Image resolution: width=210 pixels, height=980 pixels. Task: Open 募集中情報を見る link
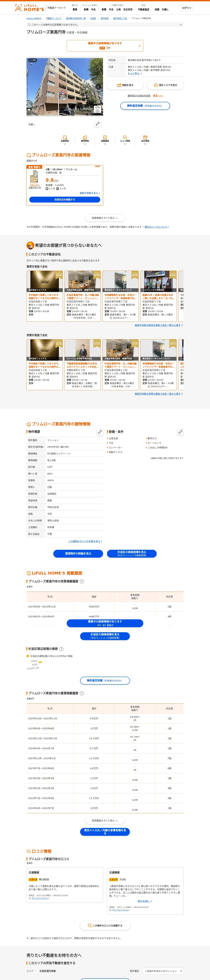pyautogui.click(x=90, y=193)
